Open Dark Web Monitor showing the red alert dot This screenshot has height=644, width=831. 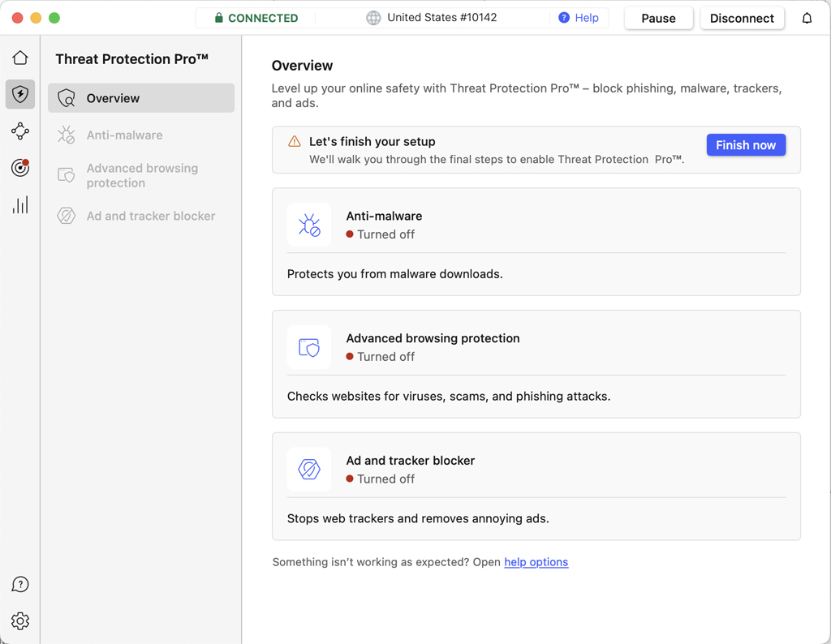(x=19, y=168)
